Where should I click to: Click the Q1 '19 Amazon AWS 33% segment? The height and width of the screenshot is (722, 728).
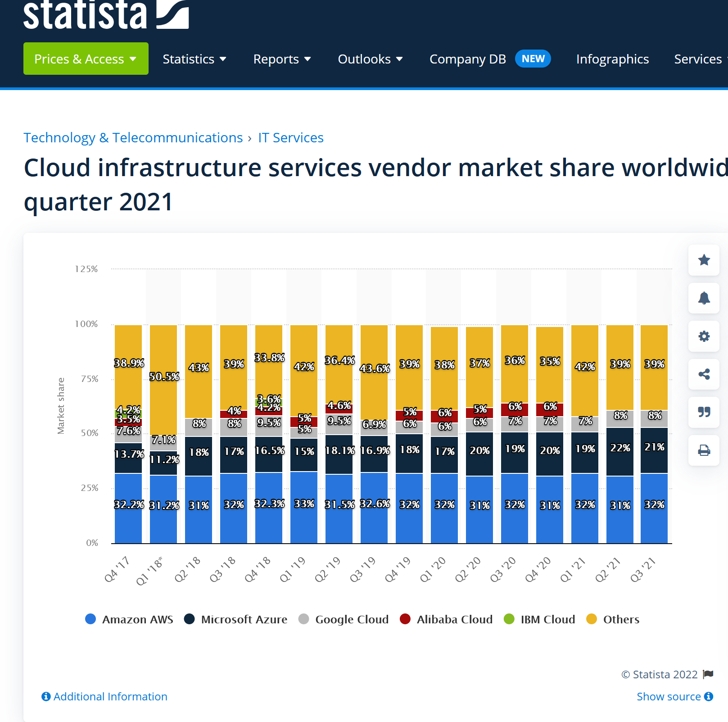point(304,508)
